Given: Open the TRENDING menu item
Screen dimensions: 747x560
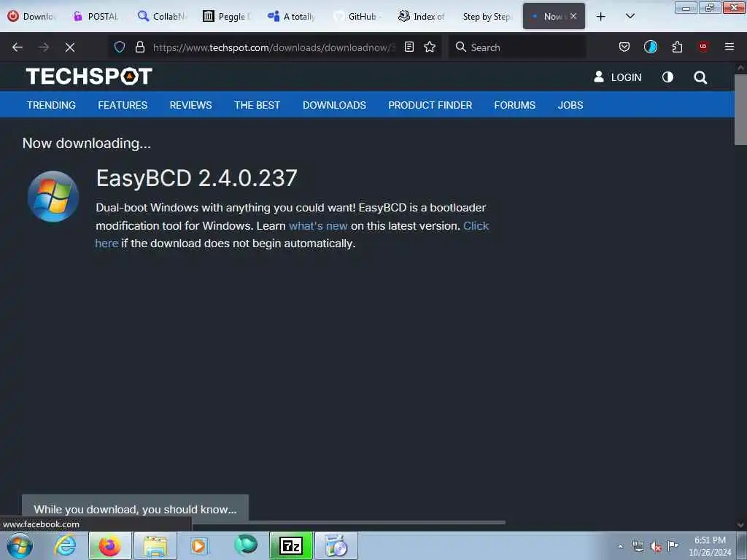Looking at the screenshot, I should (x=51, y=105).
